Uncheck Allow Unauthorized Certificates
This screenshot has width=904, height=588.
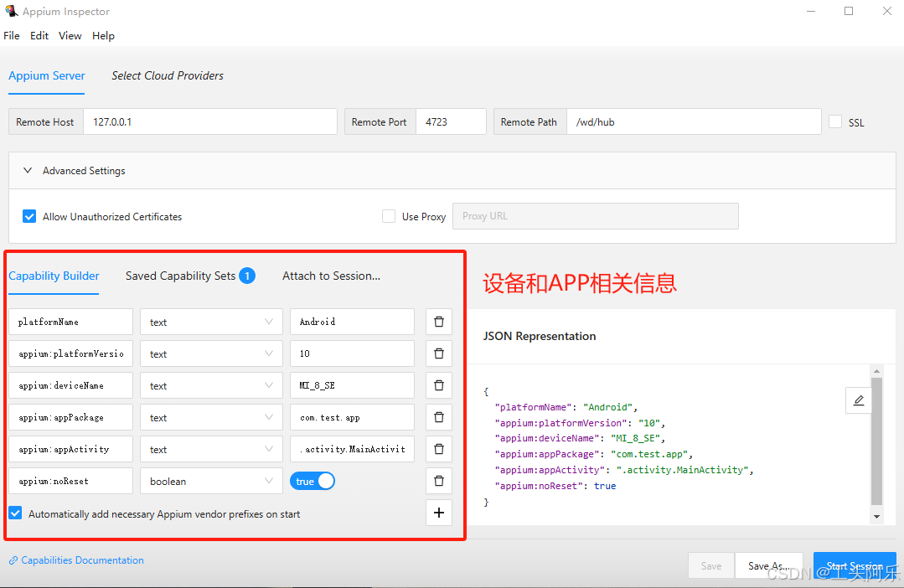click(x=28, y=216)
